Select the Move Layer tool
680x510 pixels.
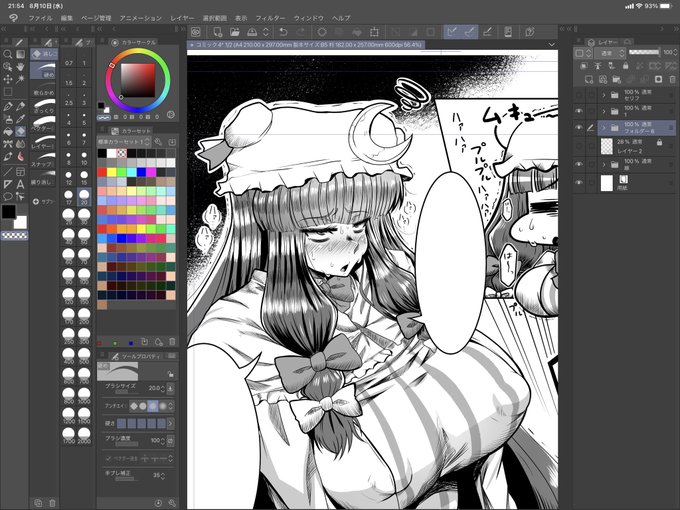pos(8,79)
